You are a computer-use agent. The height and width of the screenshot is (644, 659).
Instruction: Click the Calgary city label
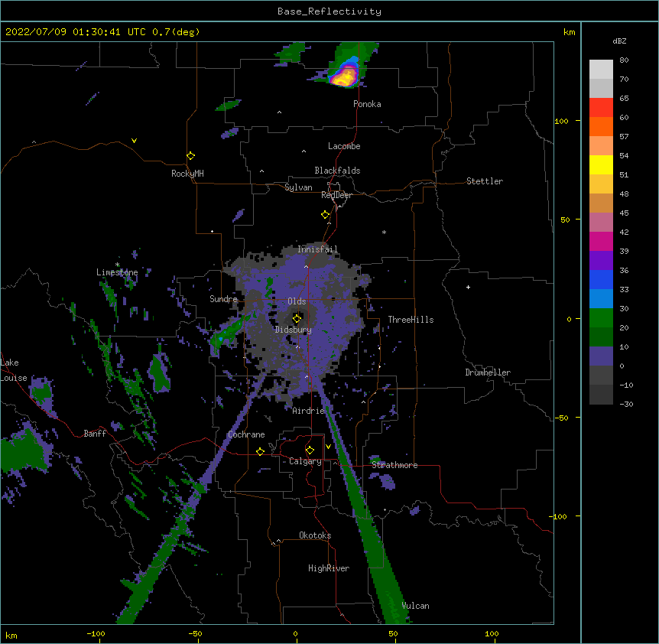pos(305,461)
